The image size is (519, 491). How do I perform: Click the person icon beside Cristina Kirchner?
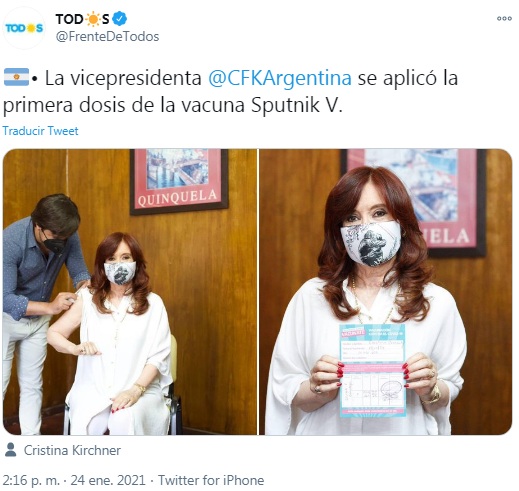(11, 450)
